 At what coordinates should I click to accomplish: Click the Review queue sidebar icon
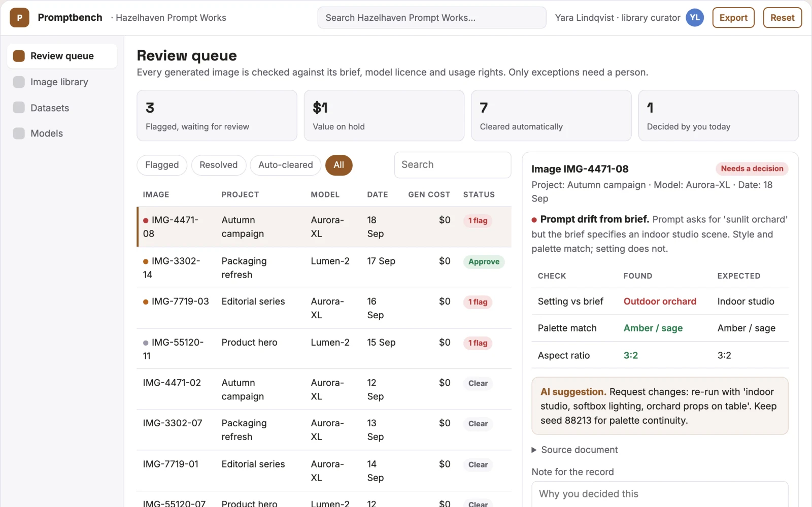(19, 56)
